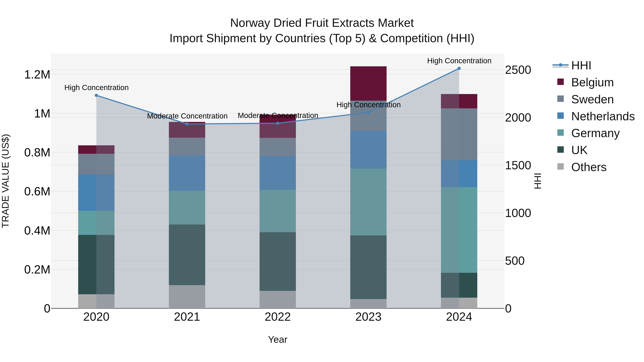Click the 1M left axis tick label
The width and height of the screenshot is (644, 362).
[42, 114]
